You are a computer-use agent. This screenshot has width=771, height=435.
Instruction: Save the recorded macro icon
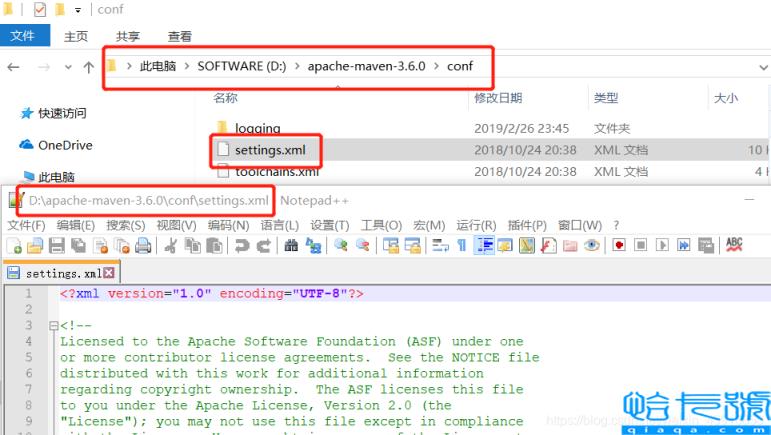click(706, 245)
